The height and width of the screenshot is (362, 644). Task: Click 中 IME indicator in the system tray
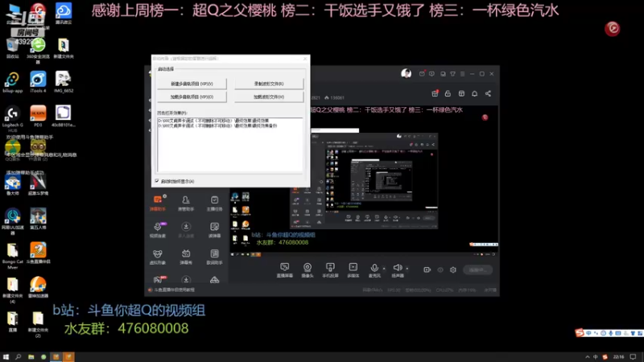[x=596, y=357]
